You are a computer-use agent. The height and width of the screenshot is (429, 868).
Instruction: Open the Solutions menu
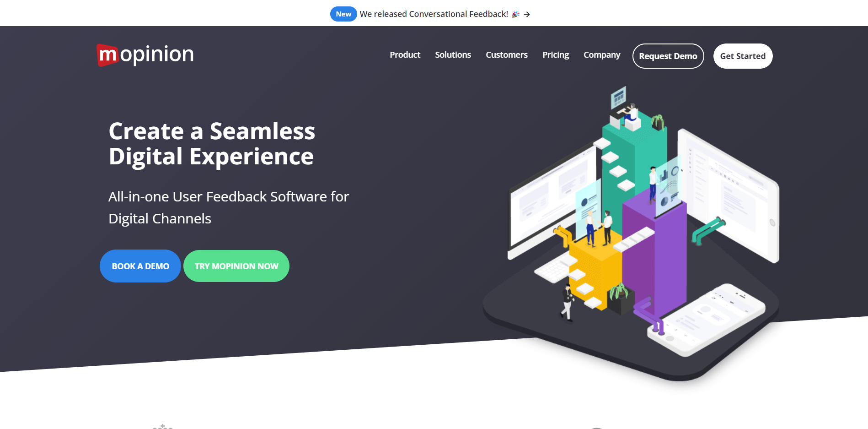(x=453, y=55)
